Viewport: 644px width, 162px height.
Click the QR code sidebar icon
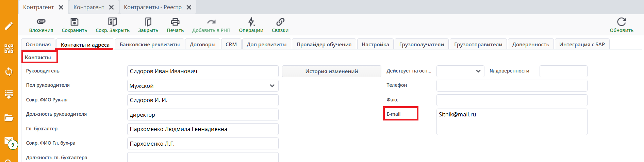tap(9, 49)
